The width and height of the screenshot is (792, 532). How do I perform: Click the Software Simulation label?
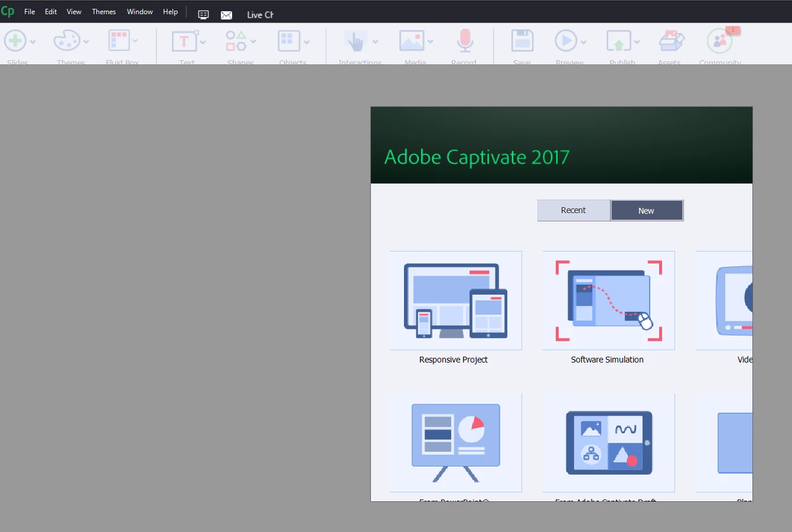tap(607, 360)
